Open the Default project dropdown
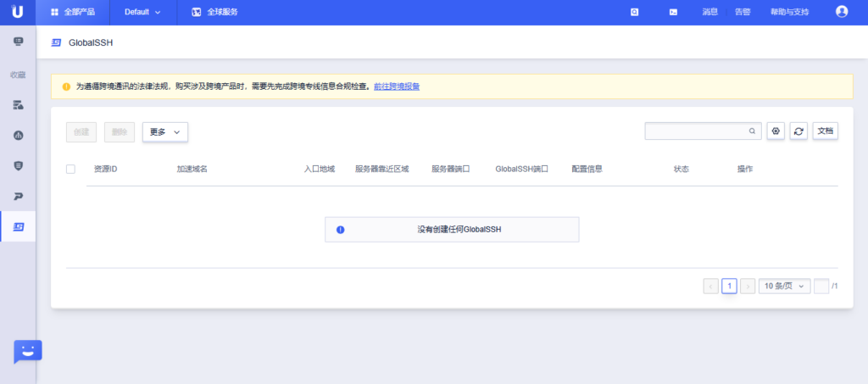The image size is (868, 384). click(x=142, y=12)
